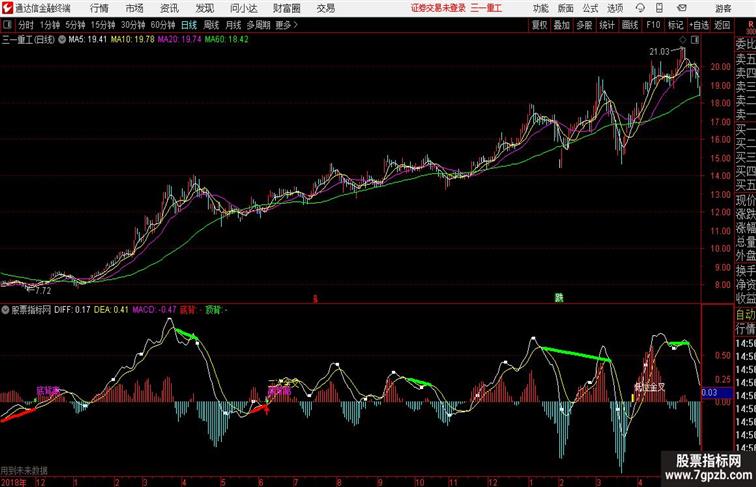Open the 交易 menu
The width and height of the screenshot is (756, 487).
(x=326, y=8)
